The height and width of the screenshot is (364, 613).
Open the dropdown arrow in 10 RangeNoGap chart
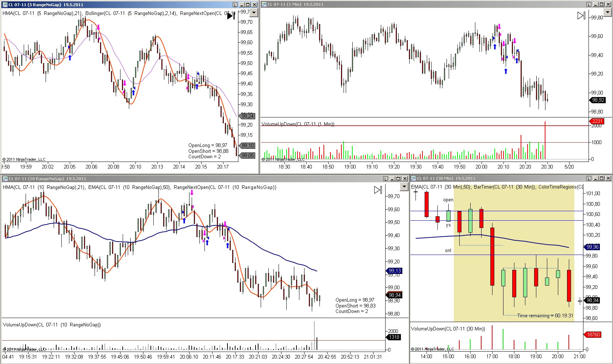(x=404, y=187)
